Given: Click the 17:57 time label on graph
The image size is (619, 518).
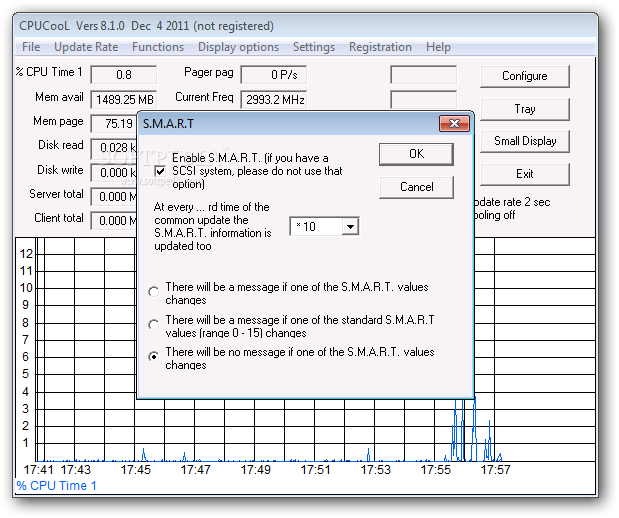Looking at the screenshot, I should 495,470.
